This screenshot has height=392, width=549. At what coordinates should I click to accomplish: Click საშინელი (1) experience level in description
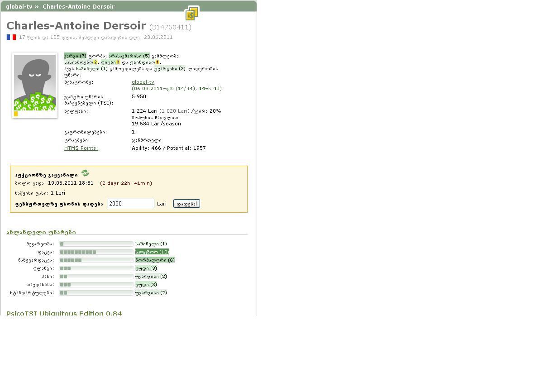pyautogui.click(x=93, y=69)
